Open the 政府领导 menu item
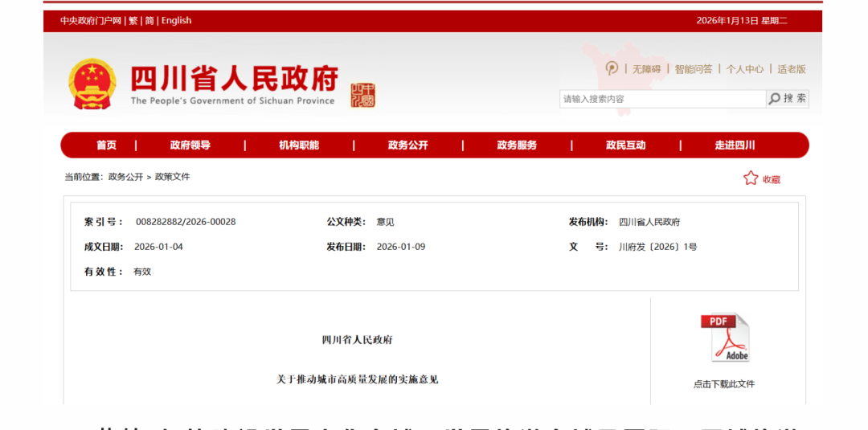The width and height of the screenshot is (868, 430). pyautogui.click(x=190, y=145)
